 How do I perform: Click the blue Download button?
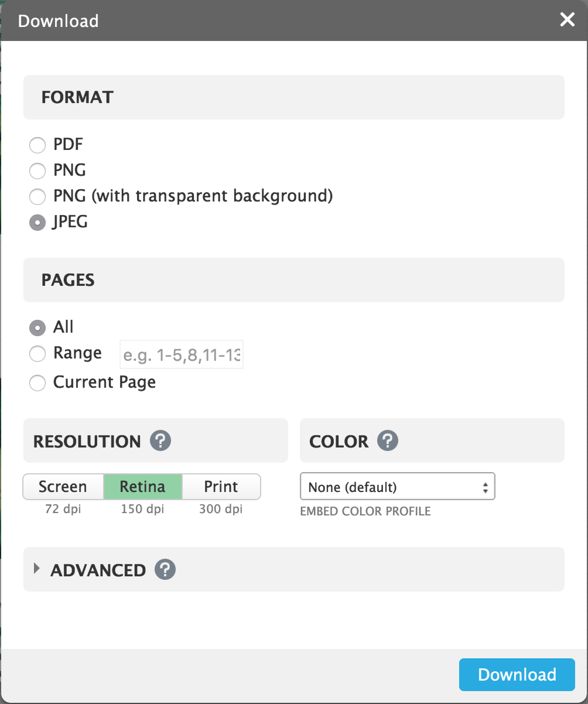point(517,674)
